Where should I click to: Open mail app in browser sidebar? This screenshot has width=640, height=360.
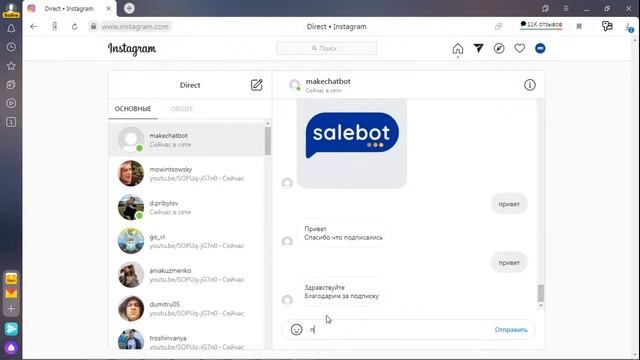pos(11,293)
